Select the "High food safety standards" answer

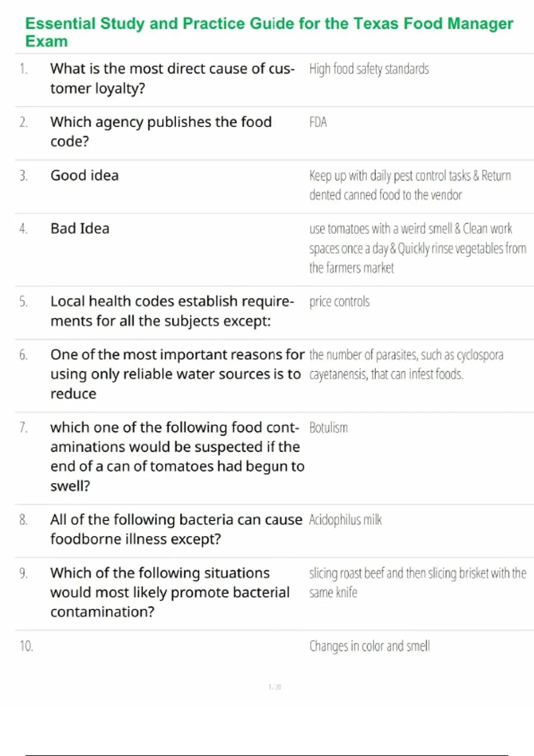369,69
